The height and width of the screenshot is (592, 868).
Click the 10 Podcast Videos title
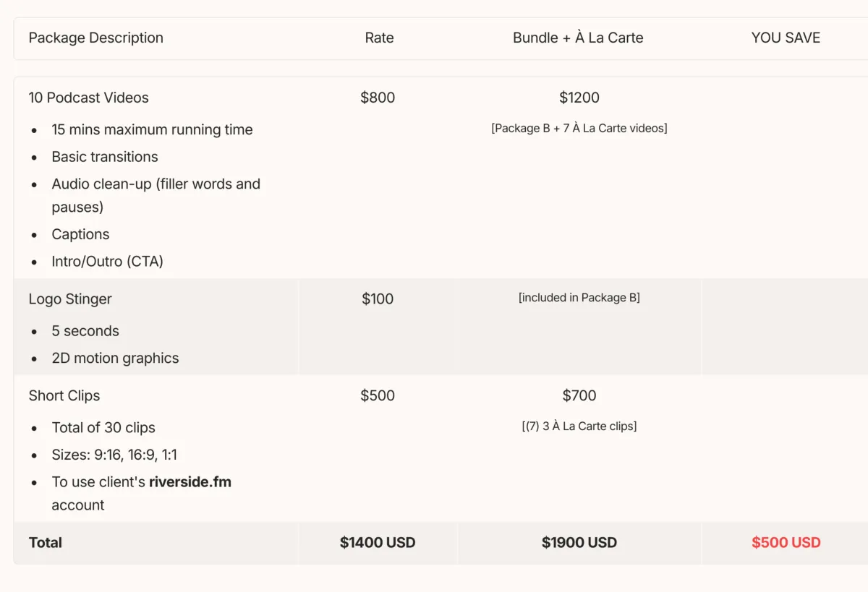pyautogui.click(x=88, y=98)
